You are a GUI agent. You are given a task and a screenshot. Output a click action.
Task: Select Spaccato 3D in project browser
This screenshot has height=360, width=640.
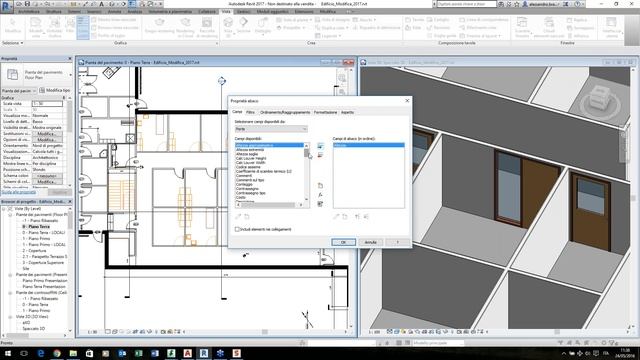tap(33, 329)
